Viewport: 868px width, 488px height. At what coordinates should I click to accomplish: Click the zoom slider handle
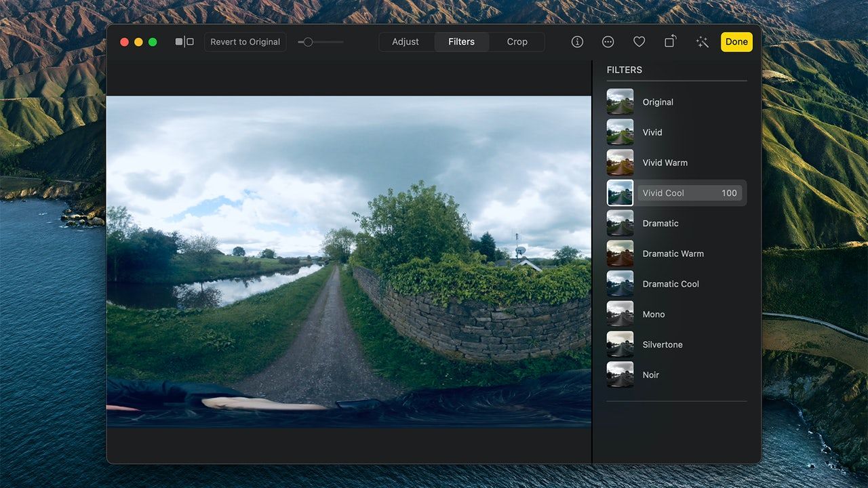308,42
